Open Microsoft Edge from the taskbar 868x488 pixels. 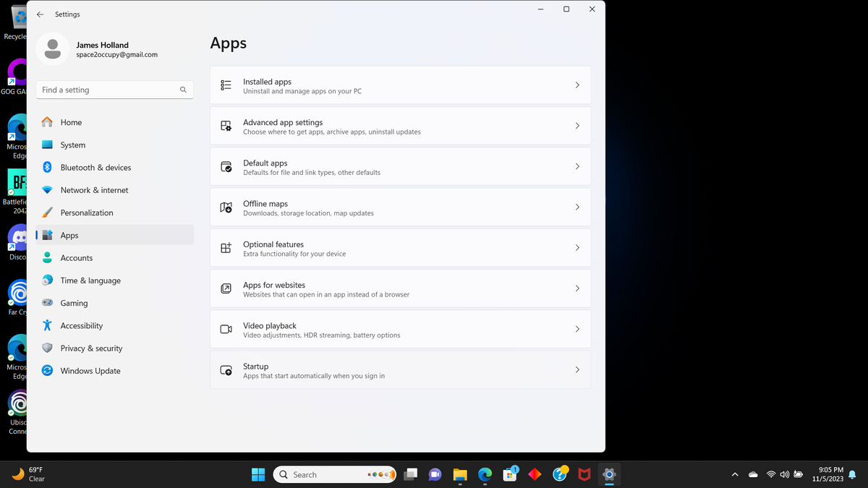[484, 474]
